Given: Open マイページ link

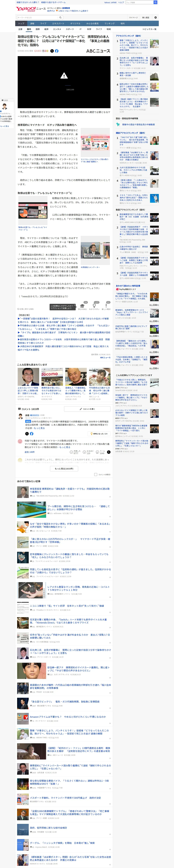Looking at the screenshot, I should coord(133,18).
